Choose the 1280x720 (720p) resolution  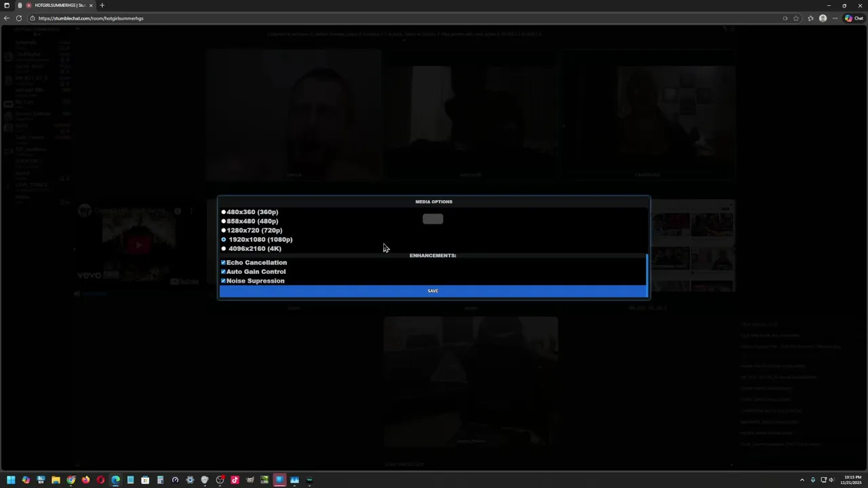click(224, 230)
